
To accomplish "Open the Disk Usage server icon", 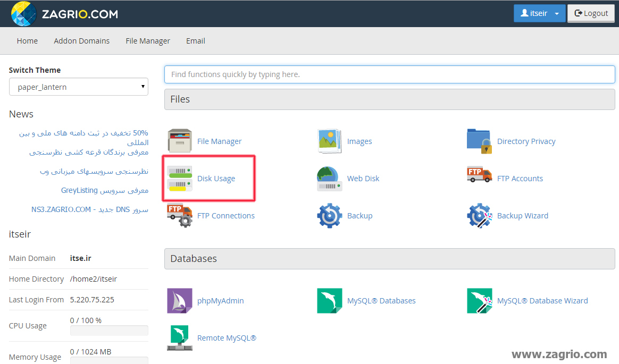I will (180, 178).
